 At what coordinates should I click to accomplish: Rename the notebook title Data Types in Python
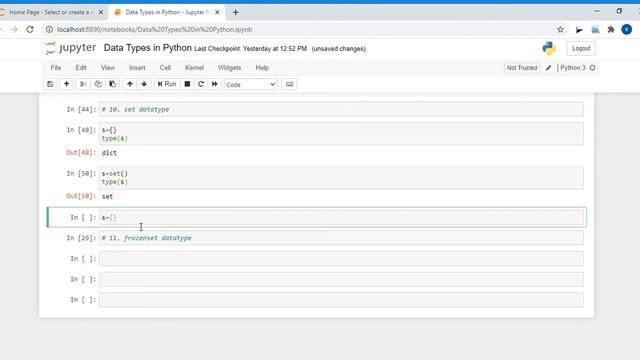point(147,48)
